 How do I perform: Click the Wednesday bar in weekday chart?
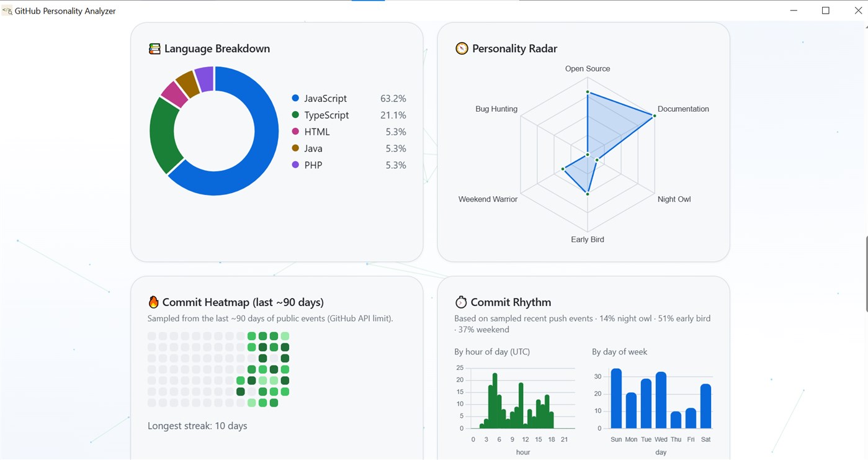pos(661,400)
